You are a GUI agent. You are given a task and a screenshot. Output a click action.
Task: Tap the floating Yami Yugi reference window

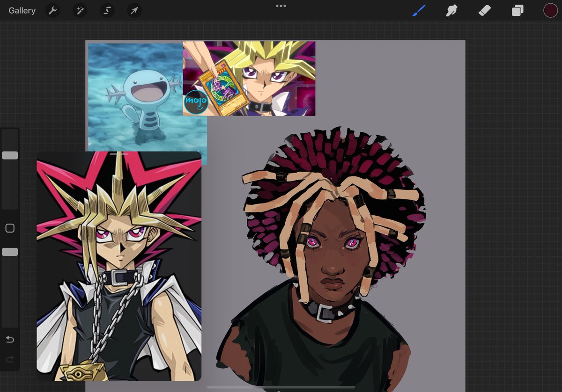pos(119,266)
